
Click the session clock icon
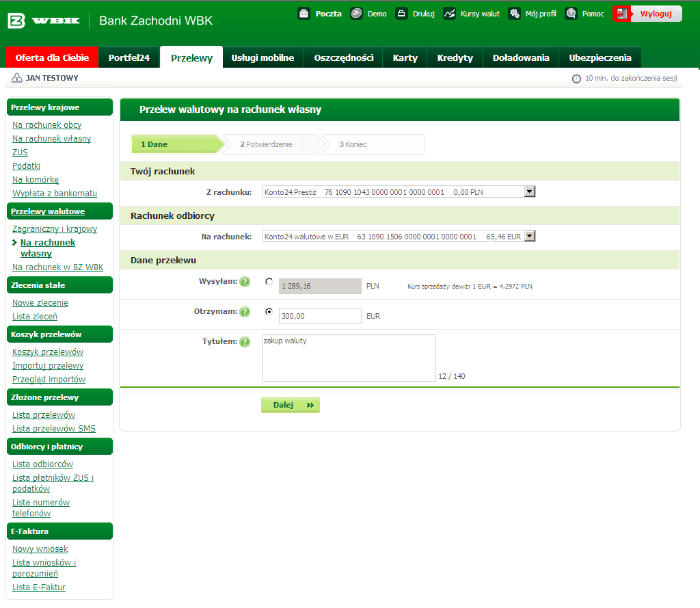(576, 79)
